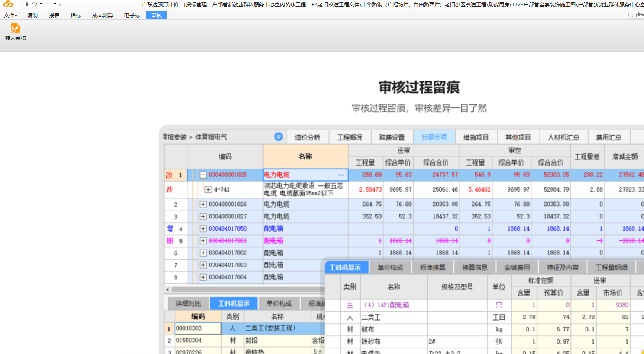
Task: Click the 00010303 code input cell
Action: (198, 328)
